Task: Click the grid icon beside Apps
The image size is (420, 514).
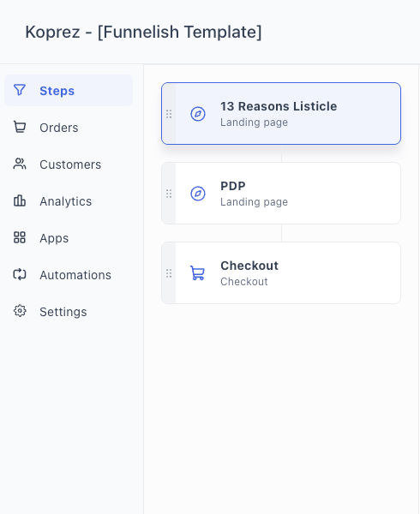Action: pos(20,237)
